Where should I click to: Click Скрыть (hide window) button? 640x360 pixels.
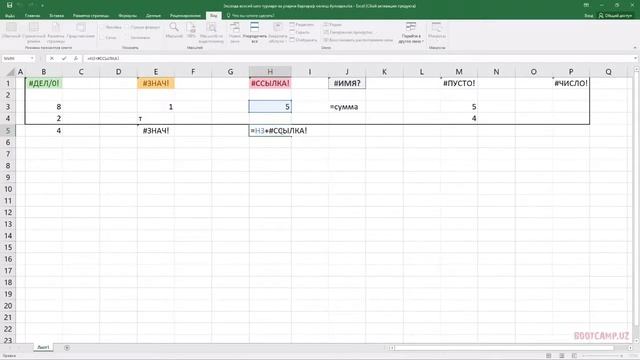pyautogui.click(x=300, y=32)
